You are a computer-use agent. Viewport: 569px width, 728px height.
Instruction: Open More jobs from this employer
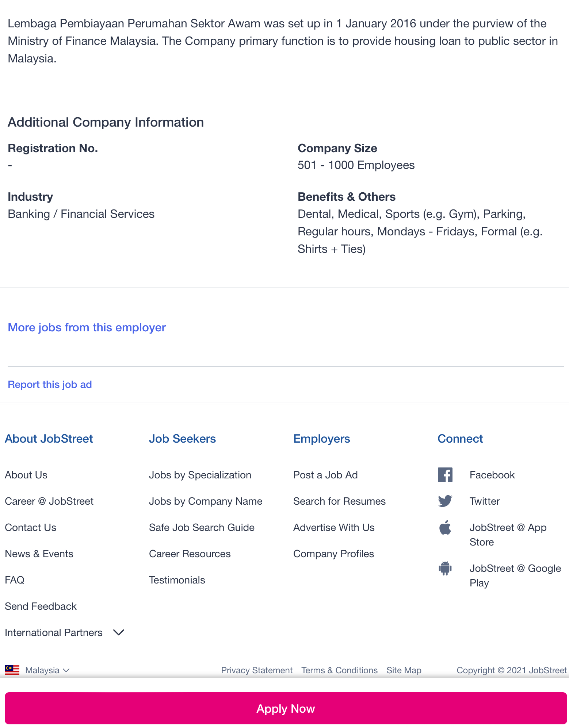(87, 327)
